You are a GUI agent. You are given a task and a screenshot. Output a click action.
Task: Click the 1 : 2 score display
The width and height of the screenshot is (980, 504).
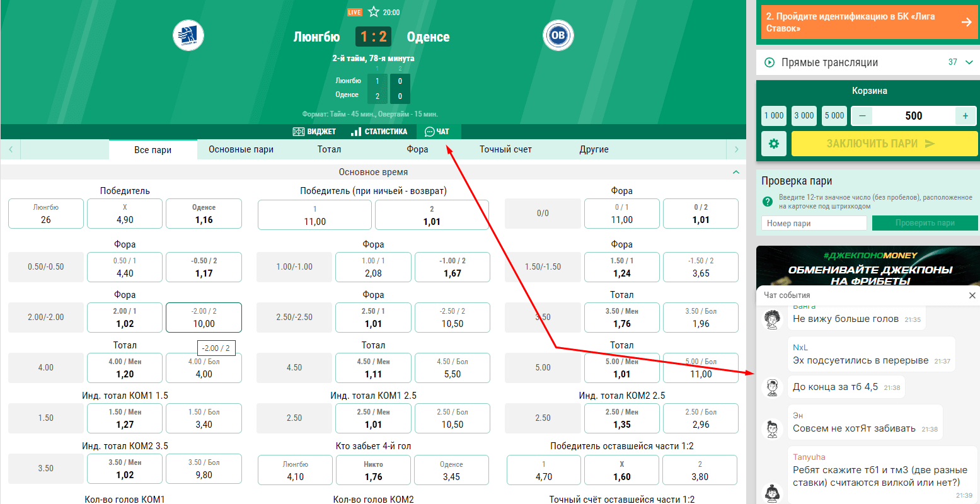click(x=374, y=37)
